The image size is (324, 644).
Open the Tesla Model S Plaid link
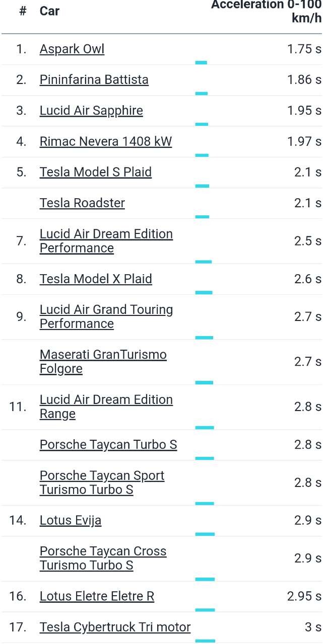[96, 172]
